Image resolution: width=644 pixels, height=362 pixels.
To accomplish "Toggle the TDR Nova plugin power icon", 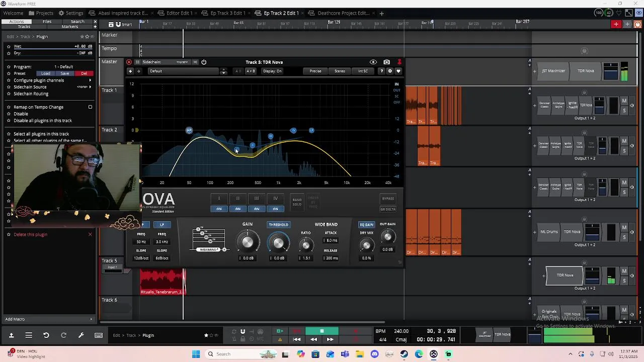I will point(204,62).
